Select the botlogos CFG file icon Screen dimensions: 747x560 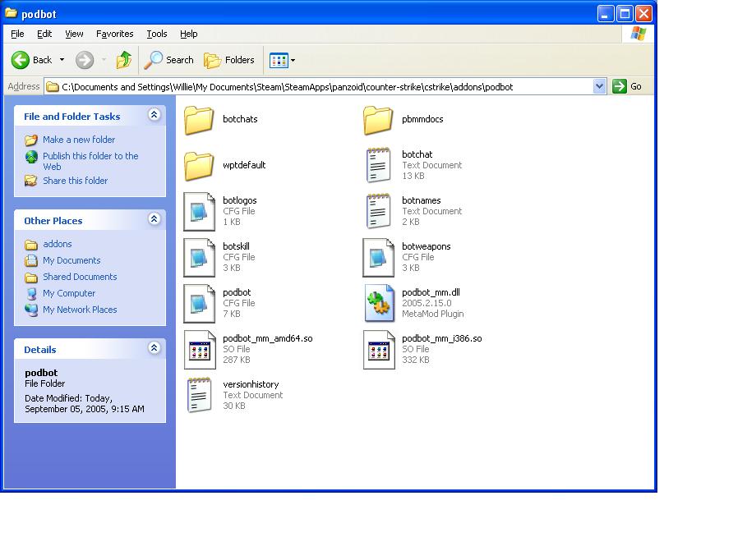[199, 211]
